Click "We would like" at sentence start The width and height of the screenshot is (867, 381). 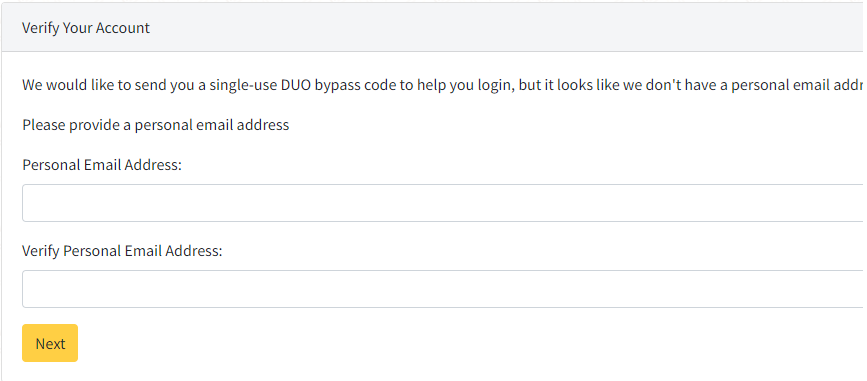pyautogui.click(x=68, y=86)
